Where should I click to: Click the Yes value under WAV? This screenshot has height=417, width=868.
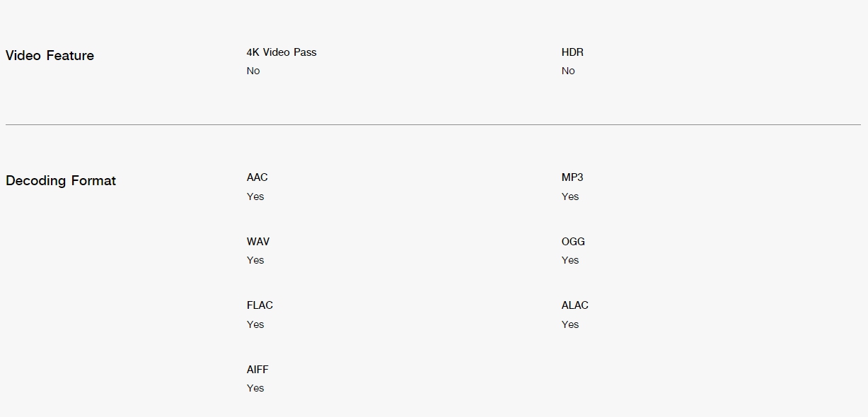255,260
